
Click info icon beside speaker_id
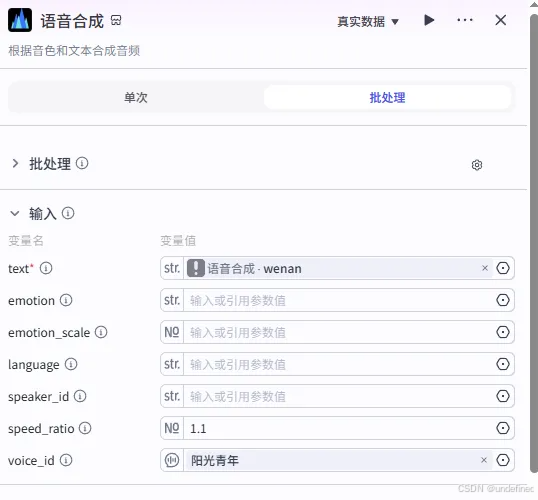(80, 396)
